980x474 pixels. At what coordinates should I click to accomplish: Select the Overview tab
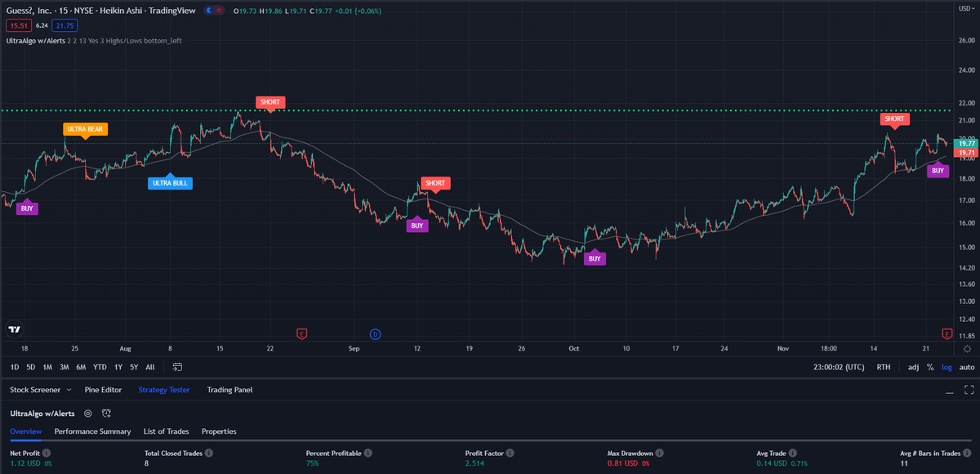[25, 431]
